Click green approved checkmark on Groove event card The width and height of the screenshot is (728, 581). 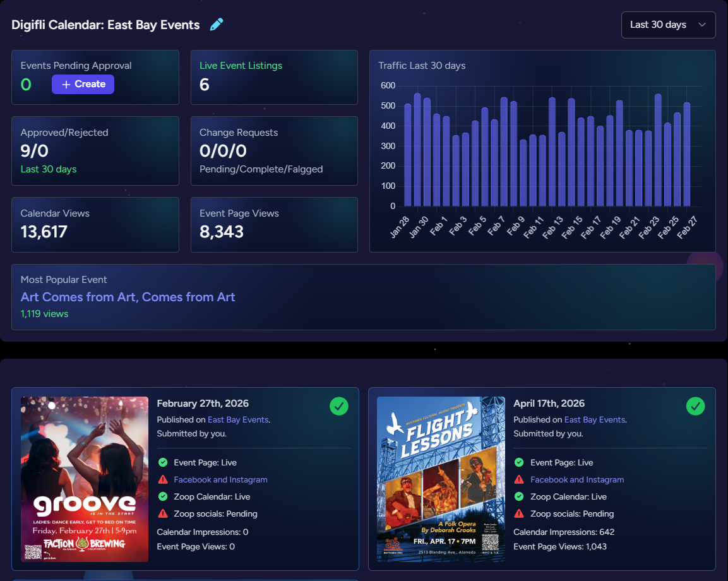(339, 406)
